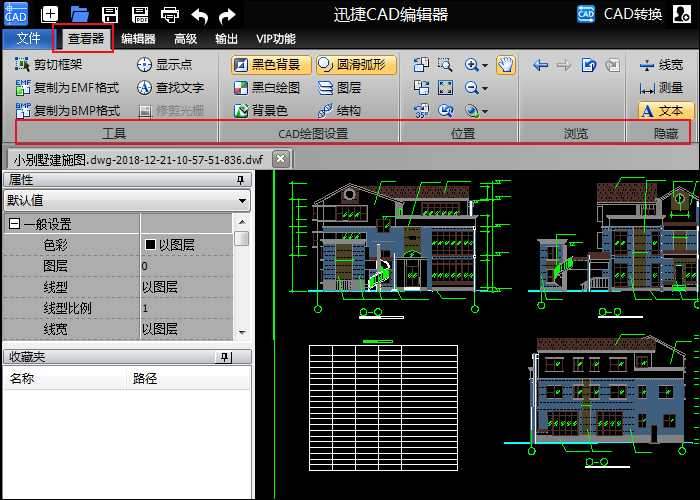Fit drawing to window icon
This screenshot has height=500, width=700.
click(x=445, y=88)
